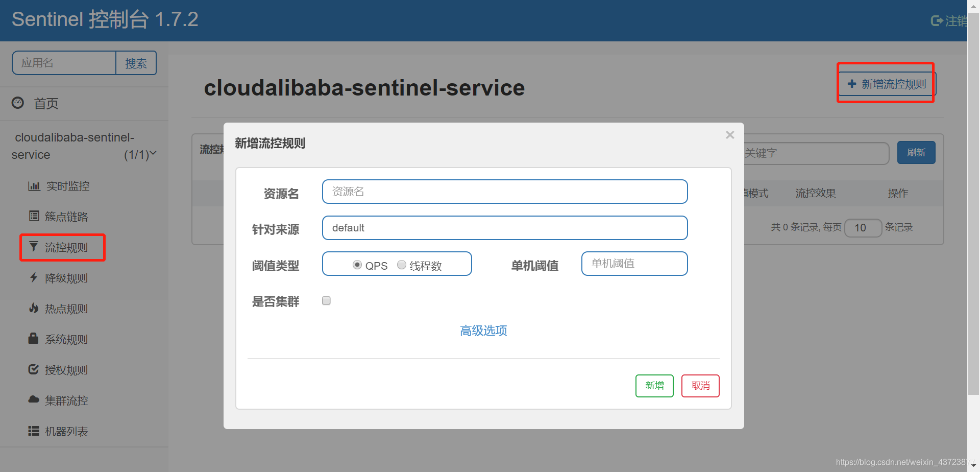The width and height of the screenshot is (980, 472).
Task: Focus the 资源名 input field
Action: 505,192
